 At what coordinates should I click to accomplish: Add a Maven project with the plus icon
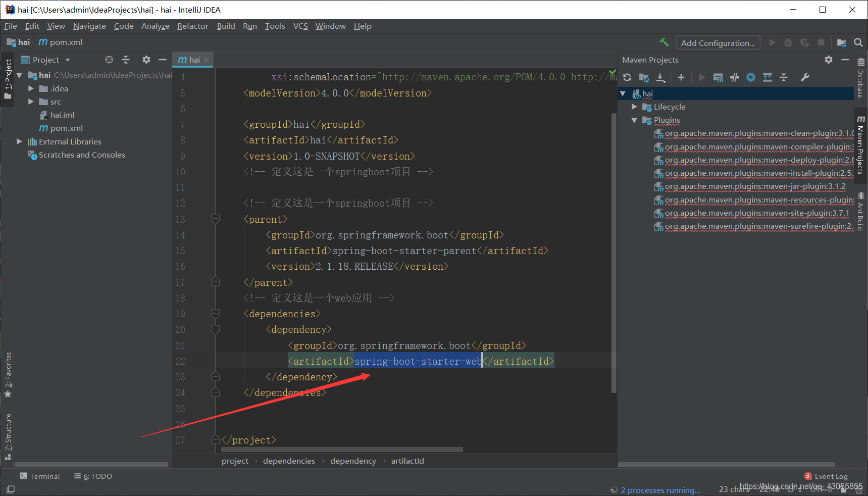point(681,77)
